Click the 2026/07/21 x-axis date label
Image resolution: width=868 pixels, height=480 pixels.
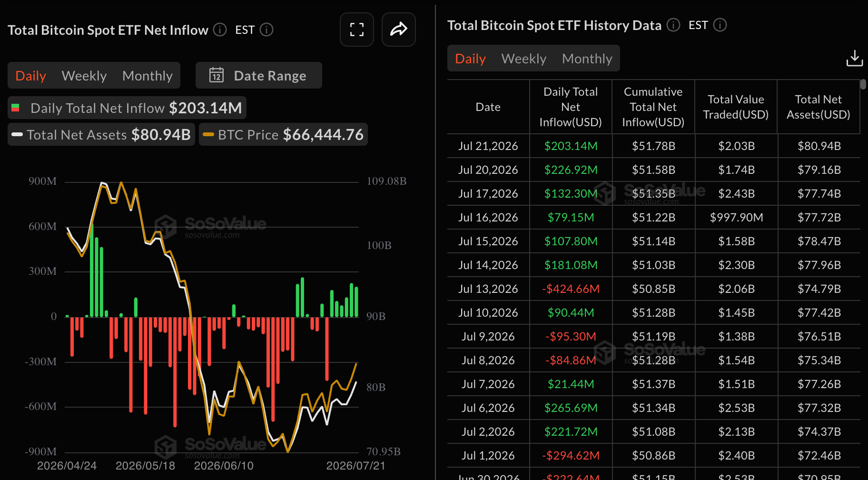[356, 466]
